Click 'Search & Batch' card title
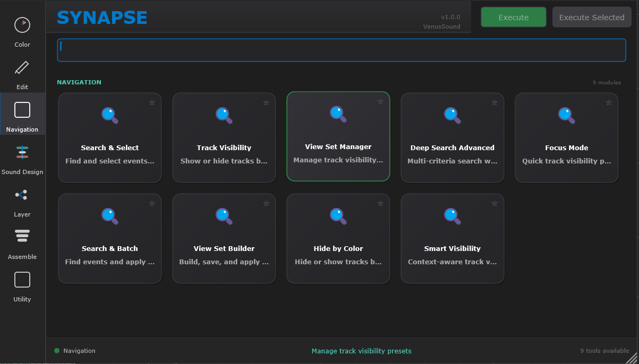The height and width of the screenshot is (364, 639). (110, 248)
